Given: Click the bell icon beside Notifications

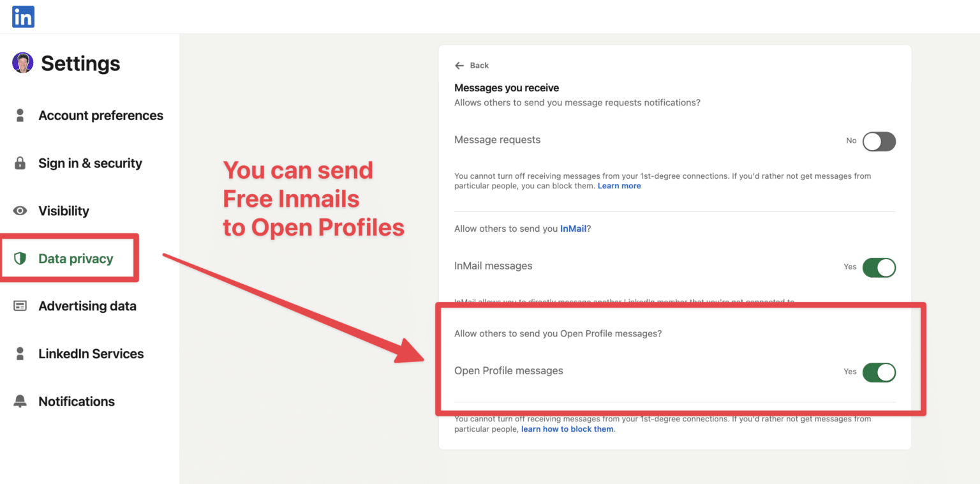Looking at the screenshot, I should pyautogui.click(x=20, y=401).
